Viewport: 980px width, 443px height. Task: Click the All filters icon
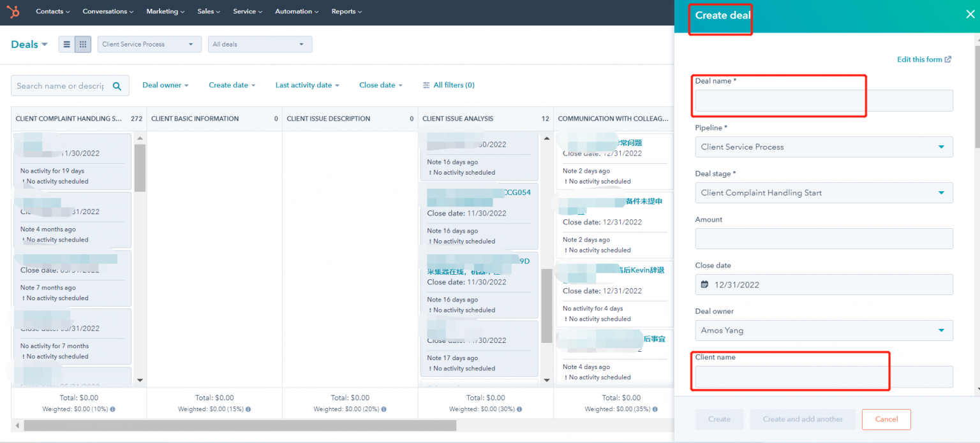pos(426,85)
